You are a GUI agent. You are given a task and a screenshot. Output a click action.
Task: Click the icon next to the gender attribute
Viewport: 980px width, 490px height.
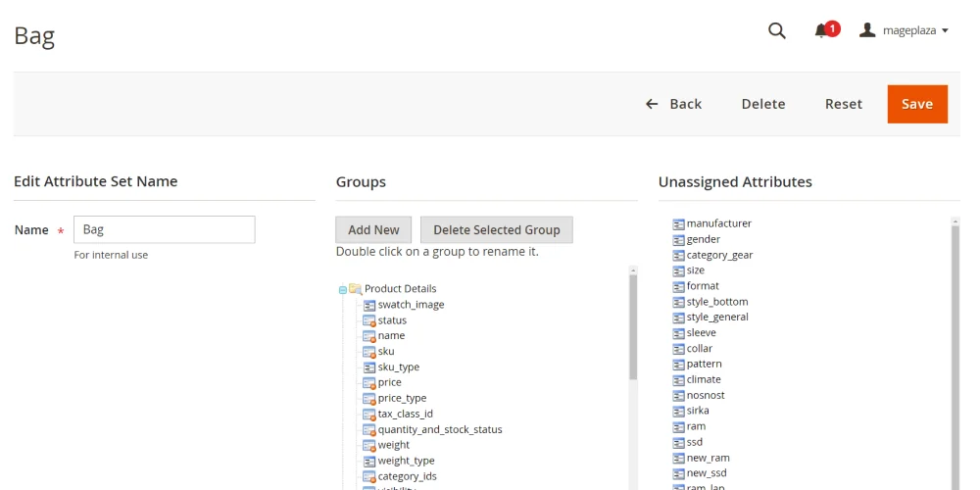[x=678, y=240]
